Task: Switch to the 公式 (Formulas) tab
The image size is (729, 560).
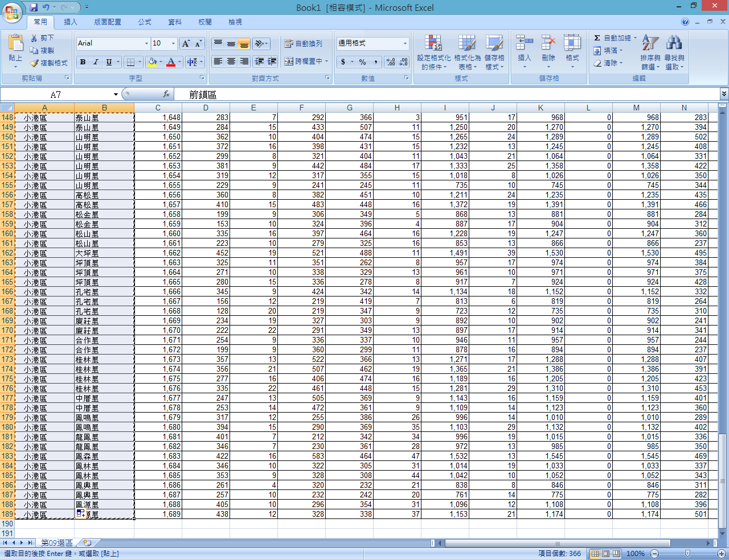Action: click(145, 22)
